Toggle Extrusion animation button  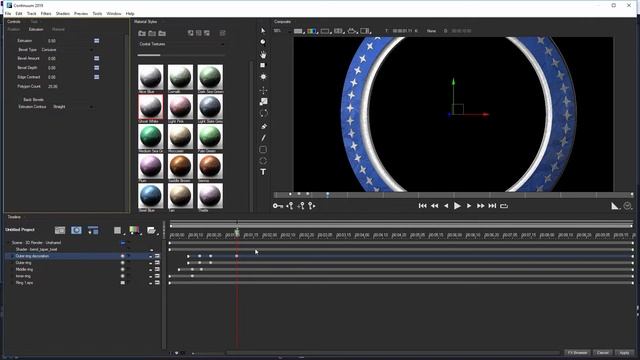[96, 41]
